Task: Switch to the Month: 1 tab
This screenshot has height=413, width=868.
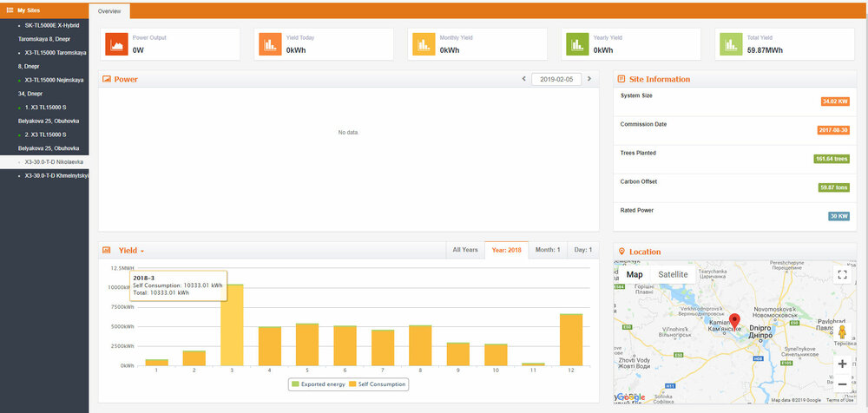Action: [x=547, y=250]
